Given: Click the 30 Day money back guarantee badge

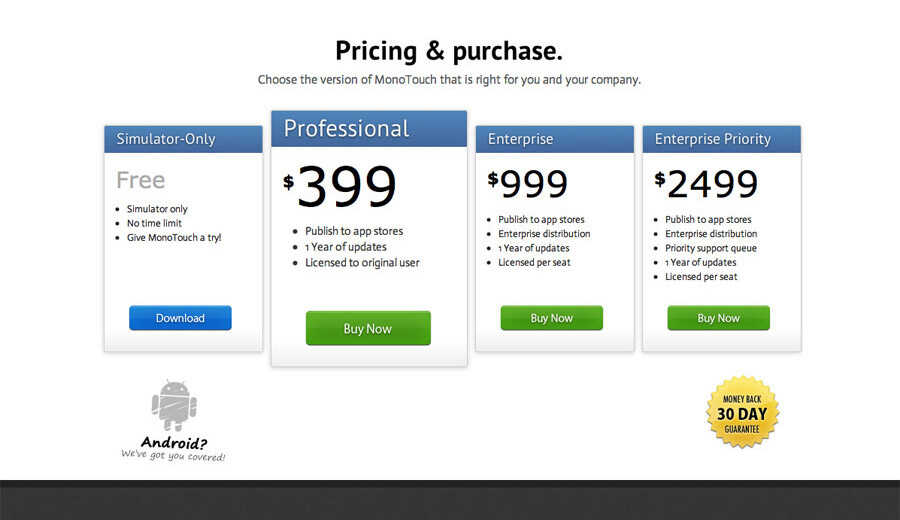Looking at the screenshot, I should point(742,412).
